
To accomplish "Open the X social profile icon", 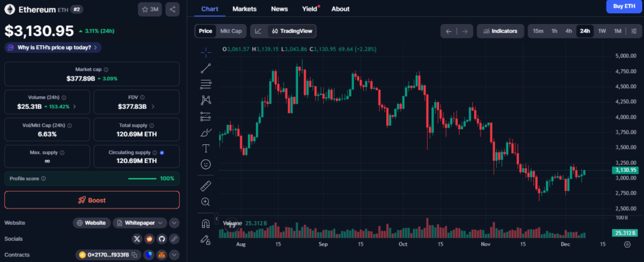I will click(x=137, y=239).
